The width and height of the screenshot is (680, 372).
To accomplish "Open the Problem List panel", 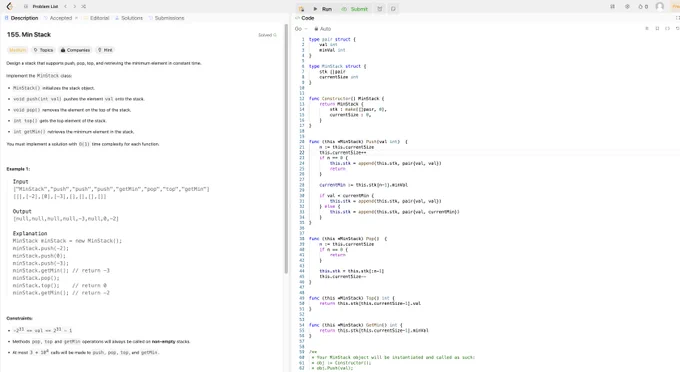I will click(42, 7).
